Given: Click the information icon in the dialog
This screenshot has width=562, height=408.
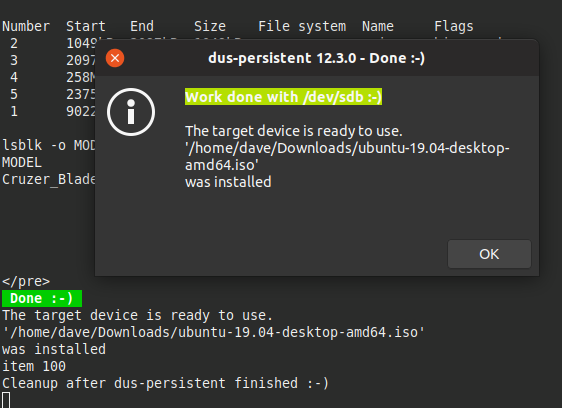Looking at the screenshot, I should (x=131, y=112).
